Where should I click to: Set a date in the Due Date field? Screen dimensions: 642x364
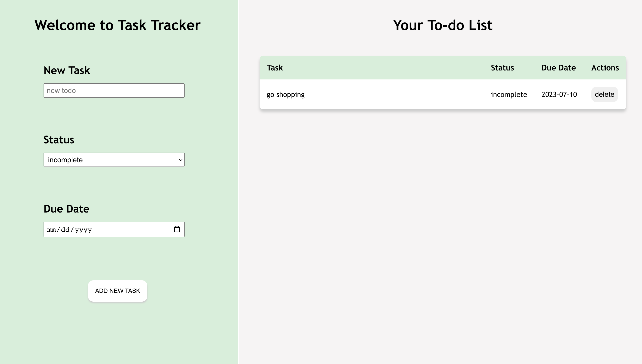[114, 230]
